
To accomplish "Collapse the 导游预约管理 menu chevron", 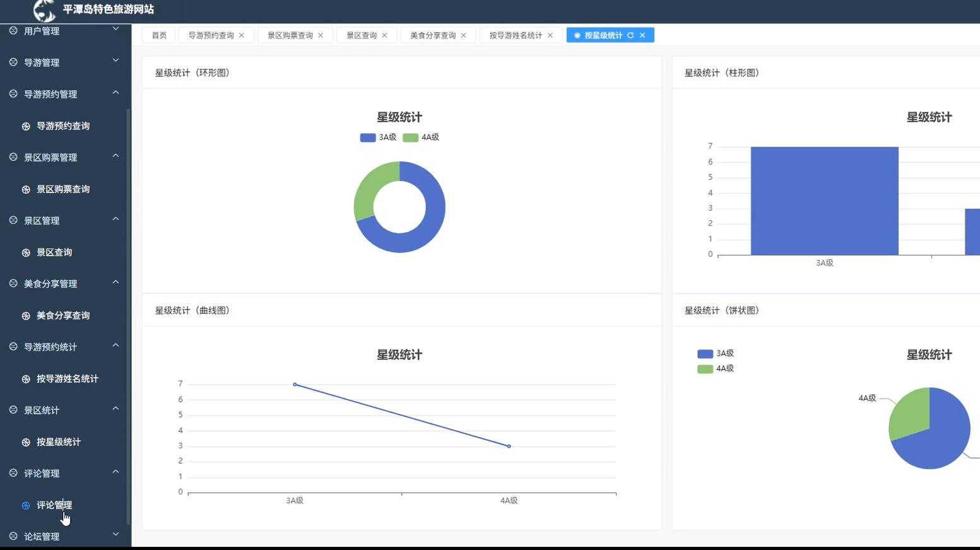I will tap(115, 93).
